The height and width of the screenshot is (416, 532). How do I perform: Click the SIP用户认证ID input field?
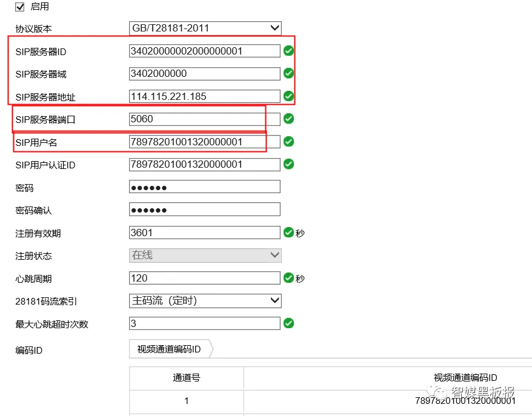(x=205, y=165)
